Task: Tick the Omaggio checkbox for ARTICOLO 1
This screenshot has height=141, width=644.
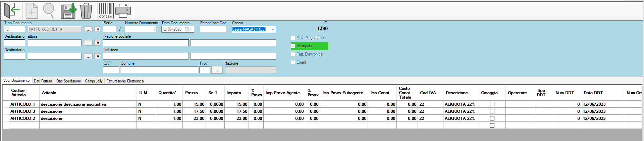Action: coord(492,104)
